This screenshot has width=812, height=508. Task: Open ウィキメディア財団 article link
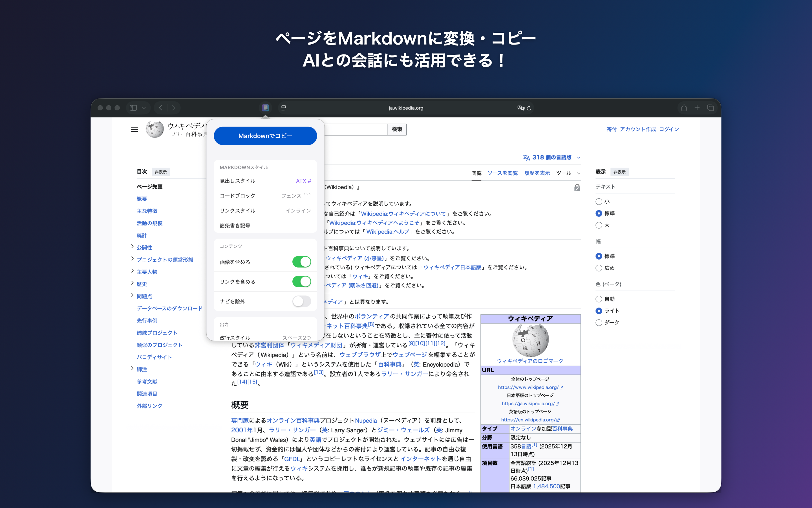point(316,345)
